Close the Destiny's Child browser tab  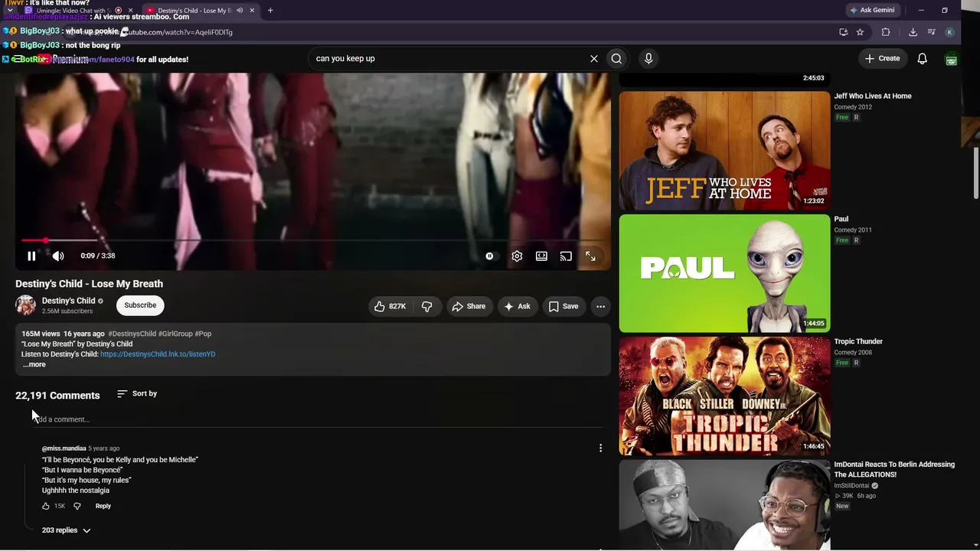tap(252, 11)
